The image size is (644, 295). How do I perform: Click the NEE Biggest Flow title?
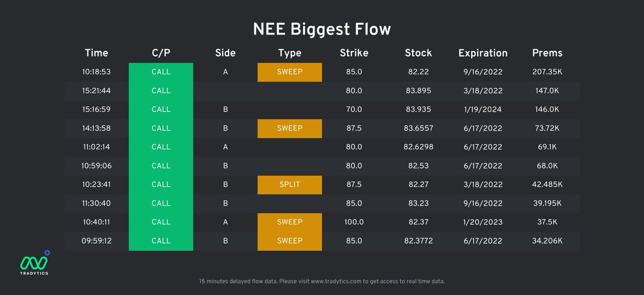[x=322, y=29]
